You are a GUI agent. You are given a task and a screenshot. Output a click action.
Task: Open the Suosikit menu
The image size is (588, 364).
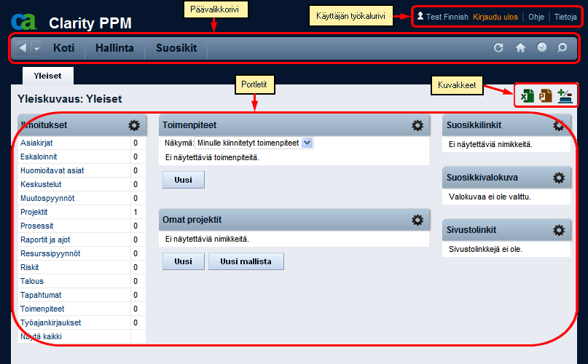click(176, 48)
